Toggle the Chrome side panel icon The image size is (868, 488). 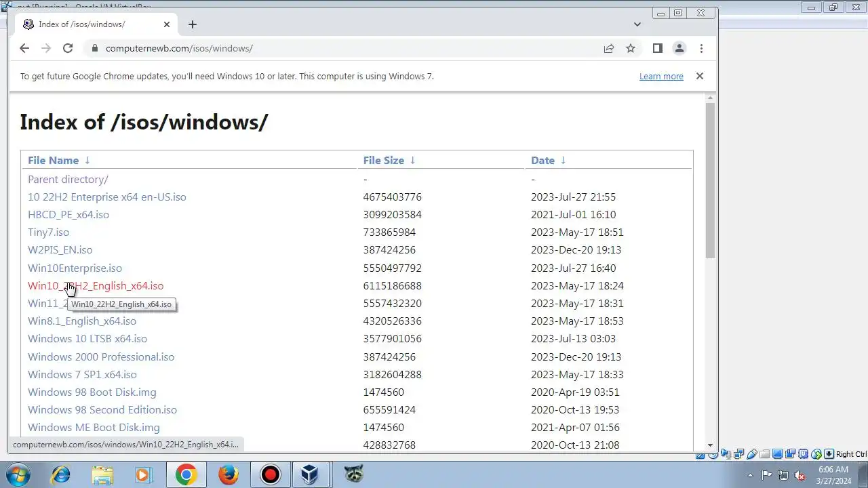(657, 48)
